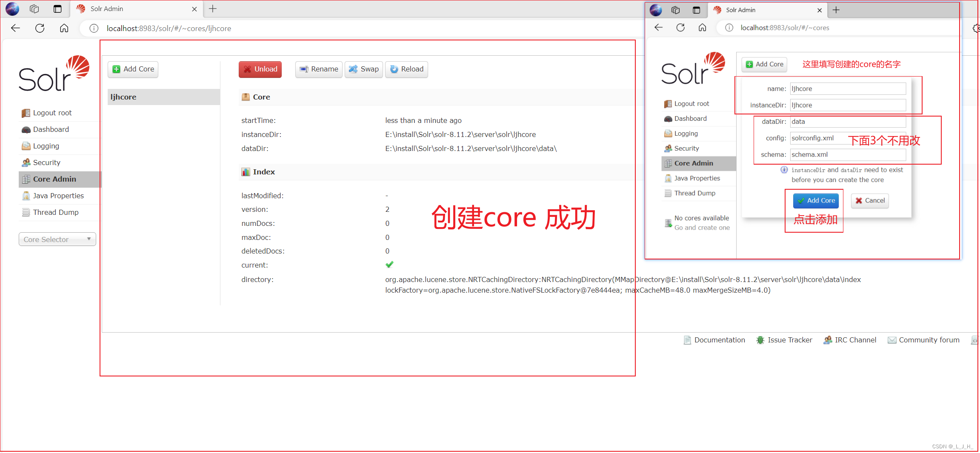Open Logout root in left window
This screenshot has width=980, height=453.
pos(52,113)
